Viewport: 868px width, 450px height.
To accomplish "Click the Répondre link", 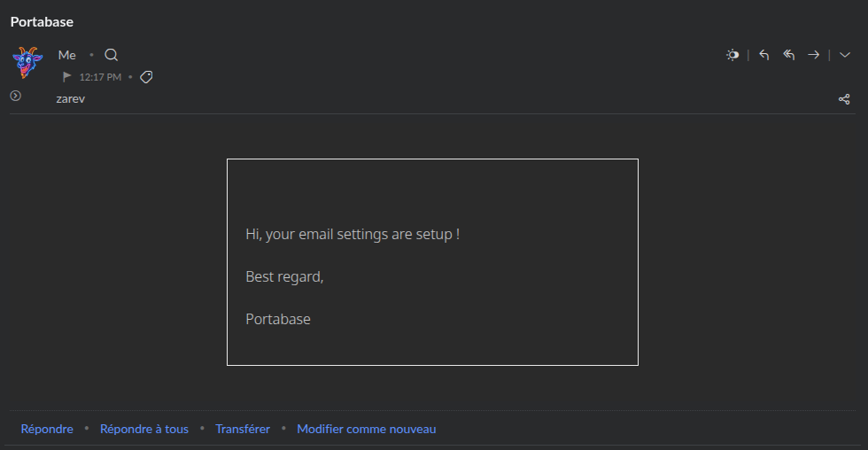I will pos(47,429).
